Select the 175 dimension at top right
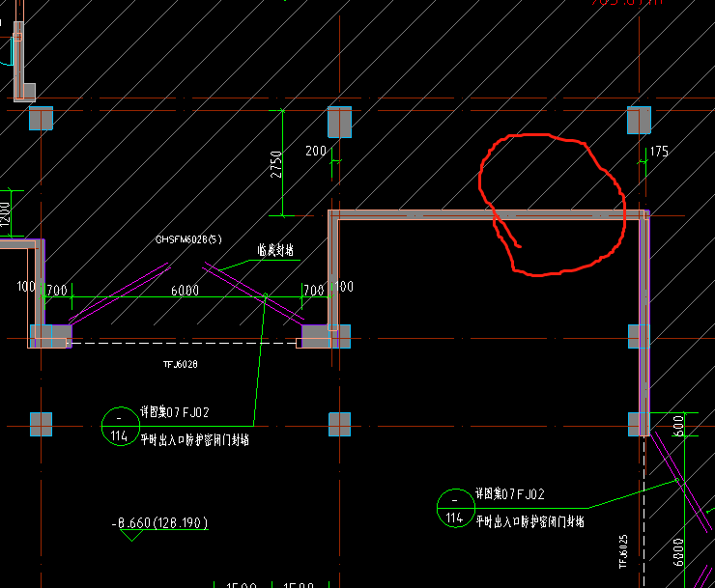Image resolution: width=715 pixels, height=588 pixels. pyautogui.click(x=660, y=152)
